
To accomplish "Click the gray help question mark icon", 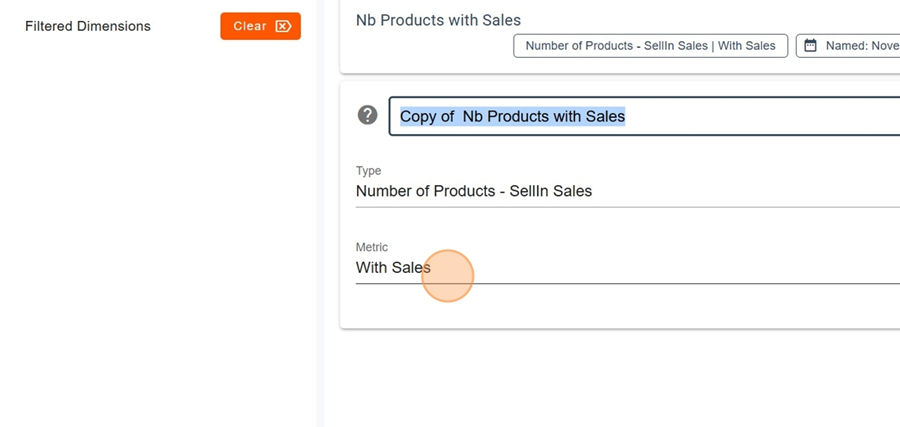I will tap(367, 115).
